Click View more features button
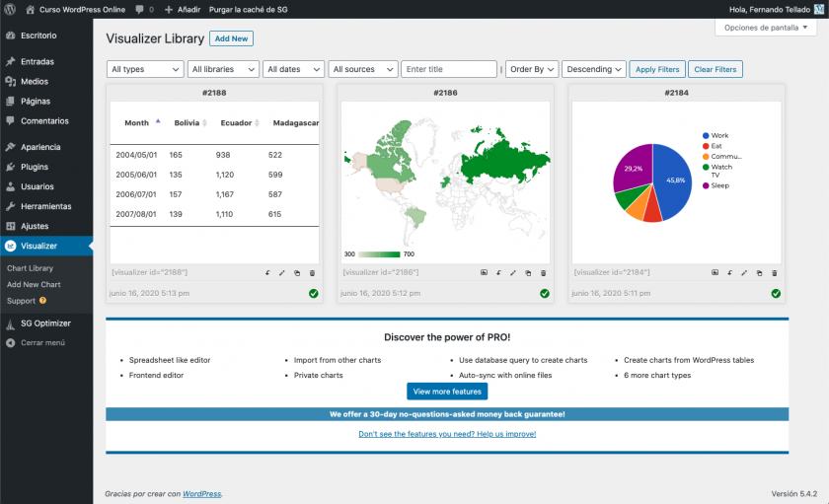Image resolution: width=829 pixels, height=504 pixels. point(447,392)
